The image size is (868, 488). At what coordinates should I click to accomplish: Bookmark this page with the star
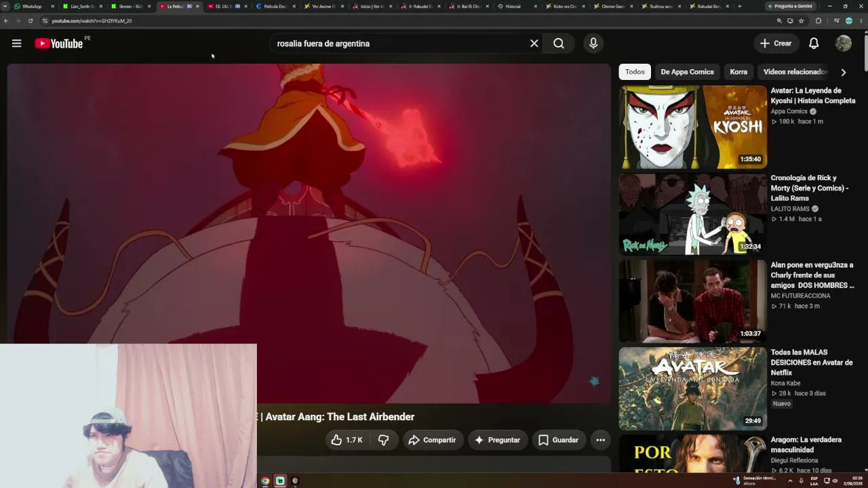[x=802, y=21]
